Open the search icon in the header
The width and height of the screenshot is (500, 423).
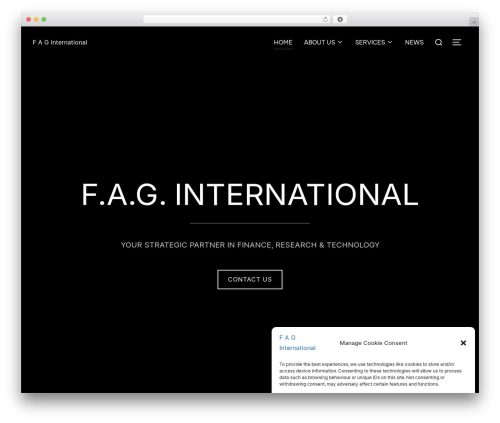coord(438,42)
